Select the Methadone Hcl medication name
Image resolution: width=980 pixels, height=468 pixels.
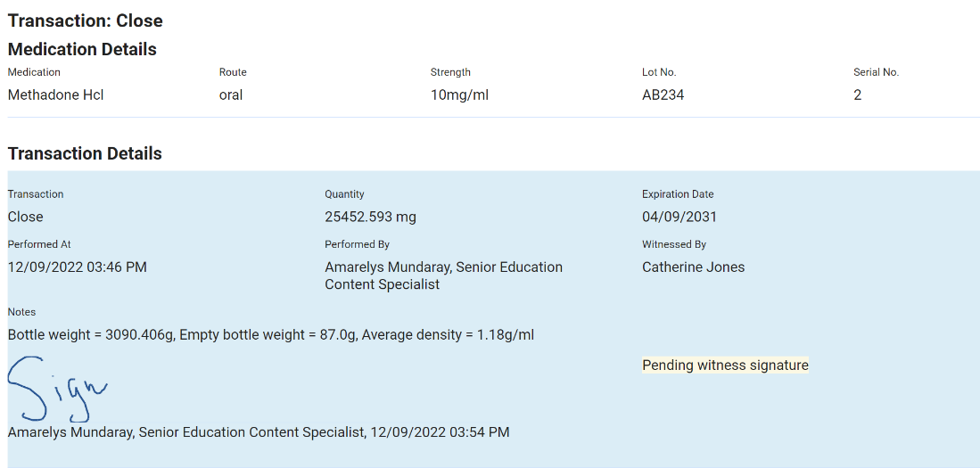[56, 94]
